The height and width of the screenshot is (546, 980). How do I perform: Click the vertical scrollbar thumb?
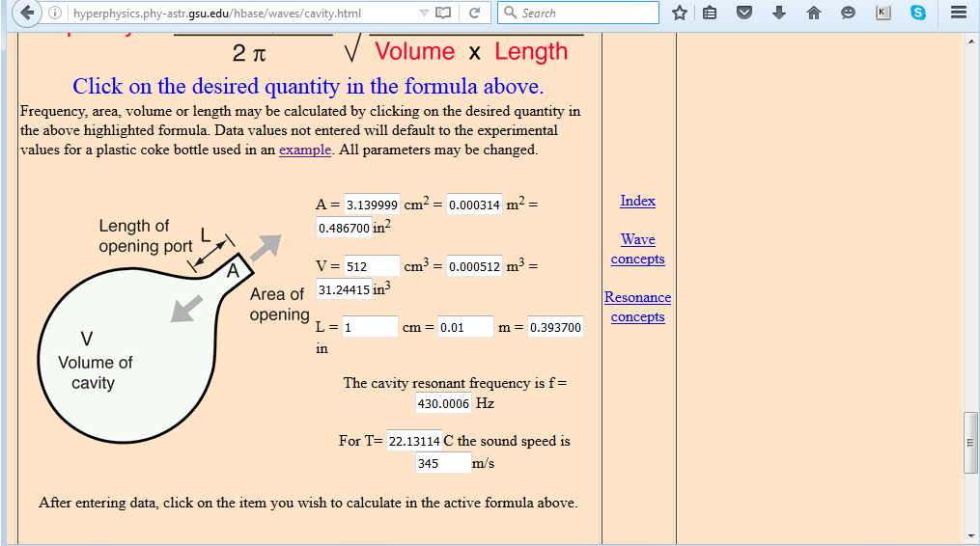pos(970,442)
